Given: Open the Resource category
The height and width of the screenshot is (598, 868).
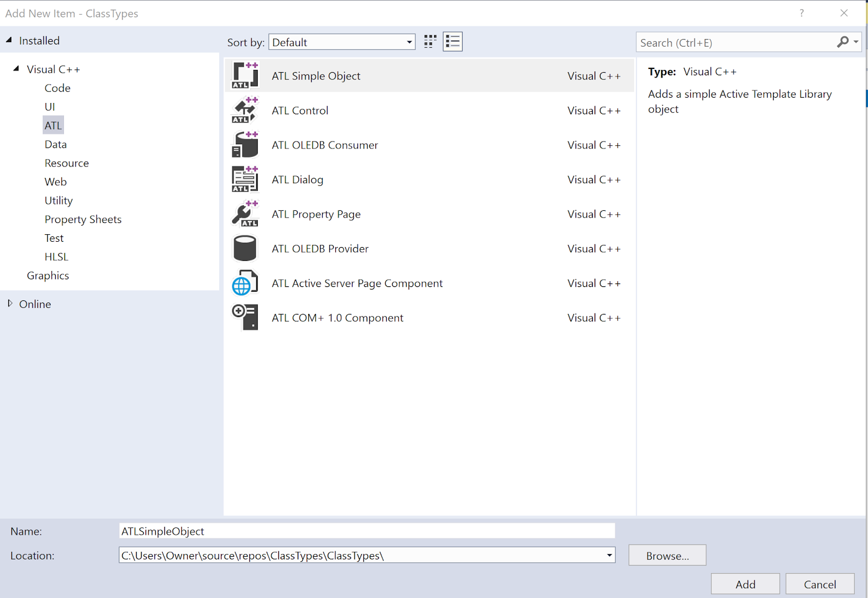Looking at the screenshot, I should click(67, 163).
